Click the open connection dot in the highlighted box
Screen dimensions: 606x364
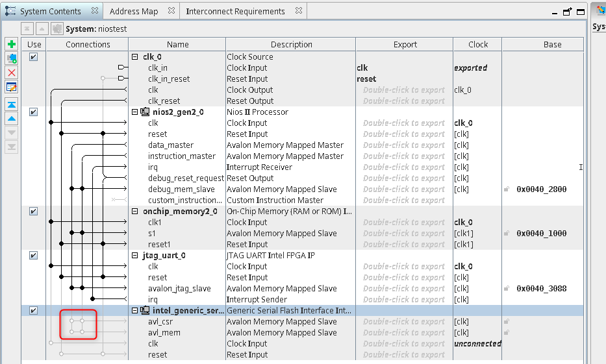(72, 321)
